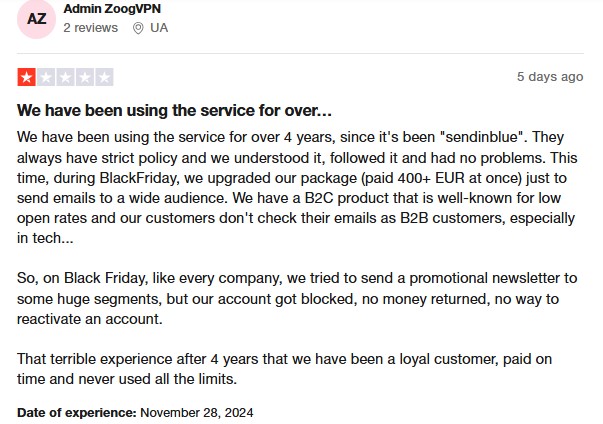Click paragraph about Black Friday newsletter
This screenshot has width=603, height=424.
297,298
